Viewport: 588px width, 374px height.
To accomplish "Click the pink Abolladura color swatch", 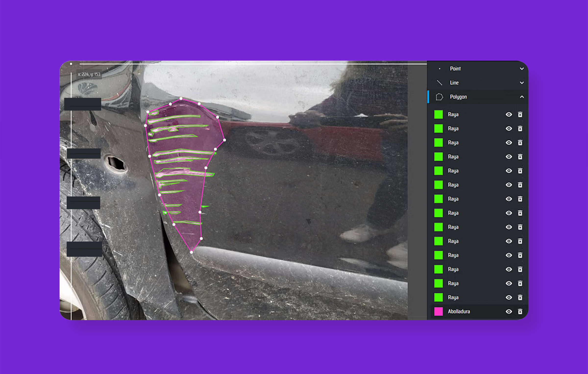I will pos(439,311).
